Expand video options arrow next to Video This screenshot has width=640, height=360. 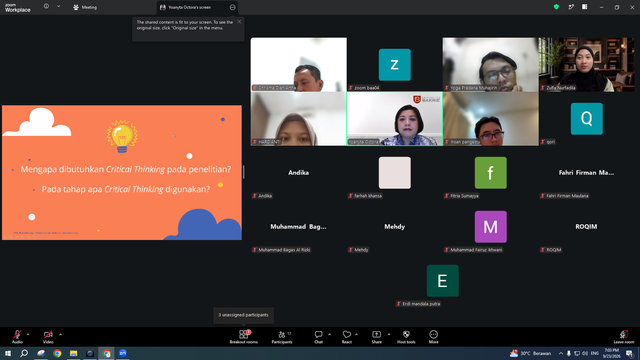pyautogui.click(x=60, y=334)
